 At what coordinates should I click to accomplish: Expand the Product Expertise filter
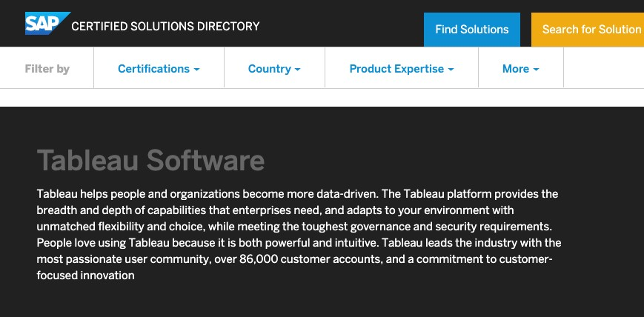401,69
